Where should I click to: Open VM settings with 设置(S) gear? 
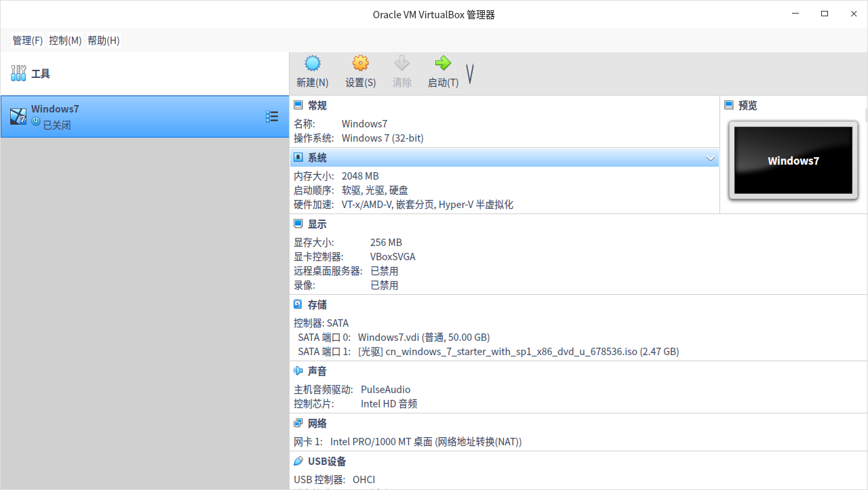tap(360, 72)
